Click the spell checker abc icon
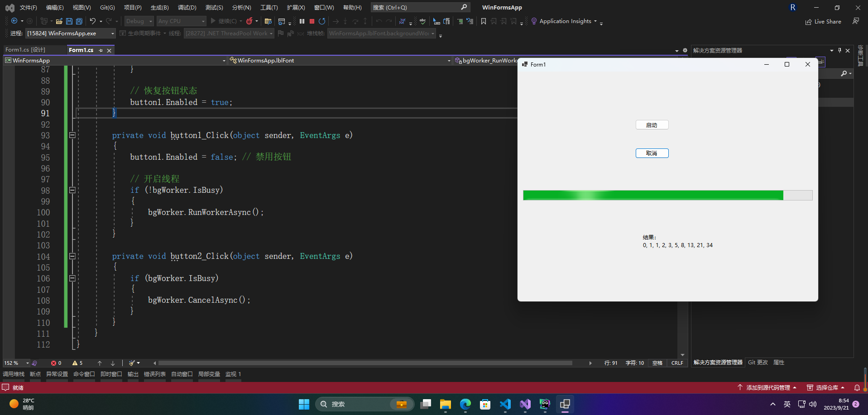Viewport: 868px width, 415px height. (x=422, y=21)
